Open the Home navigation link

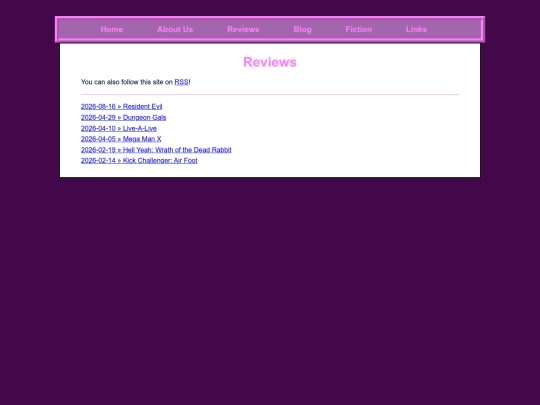click(112, 29)
